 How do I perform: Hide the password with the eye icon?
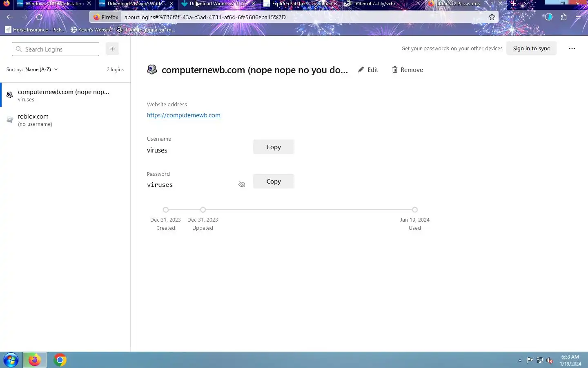click(242, 184)
